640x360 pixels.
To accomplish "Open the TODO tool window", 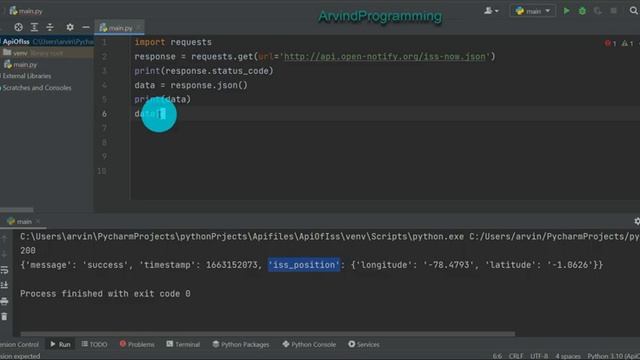I will [94, 344].
